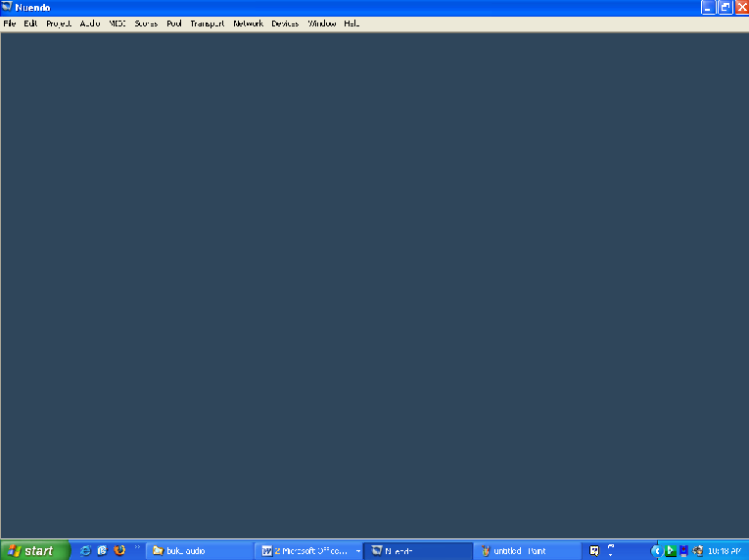Open the Window menu
The width and height of the screenshot is (749, 560).
[x=321, y=23]
